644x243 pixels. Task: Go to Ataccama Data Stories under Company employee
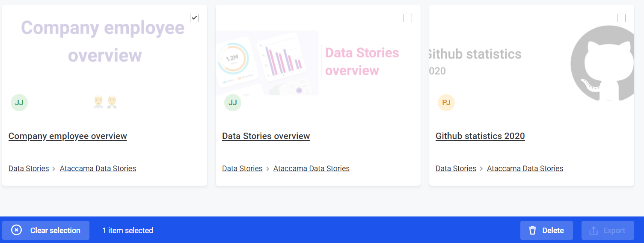click(98, 169)
